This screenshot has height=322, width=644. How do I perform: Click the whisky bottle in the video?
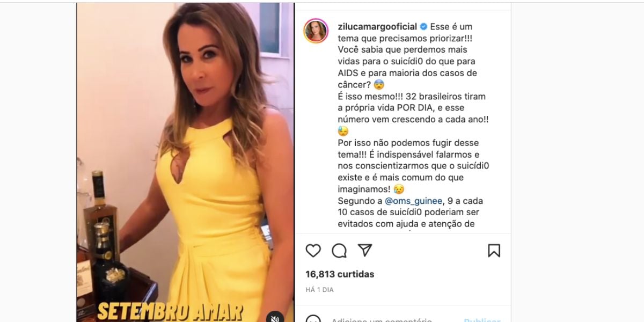pos(99,209)
